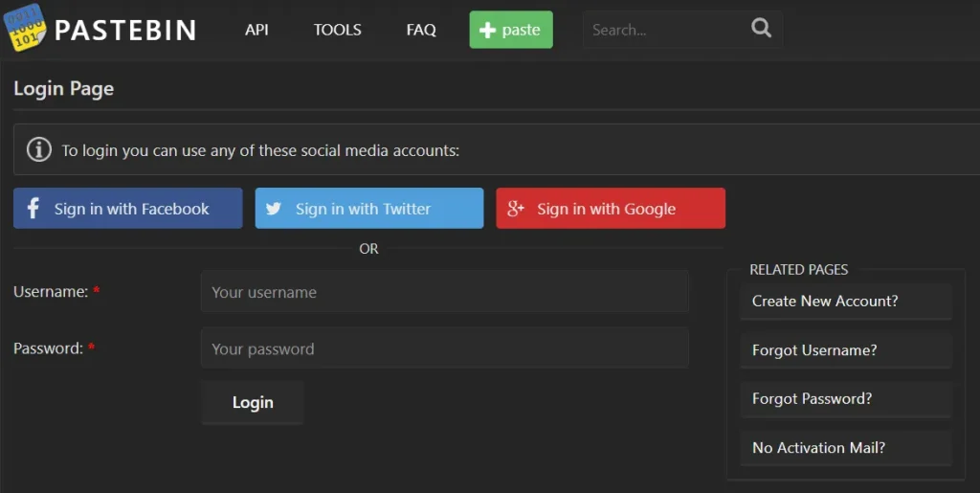Focus the Your password field
Screen dimensions: 980x493
click(x=444, y=348)
